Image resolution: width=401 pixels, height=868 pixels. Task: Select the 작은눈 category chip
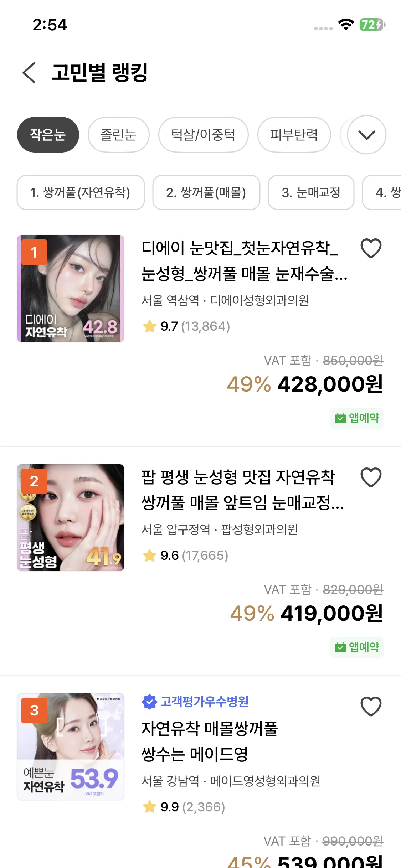click(48, 135)
